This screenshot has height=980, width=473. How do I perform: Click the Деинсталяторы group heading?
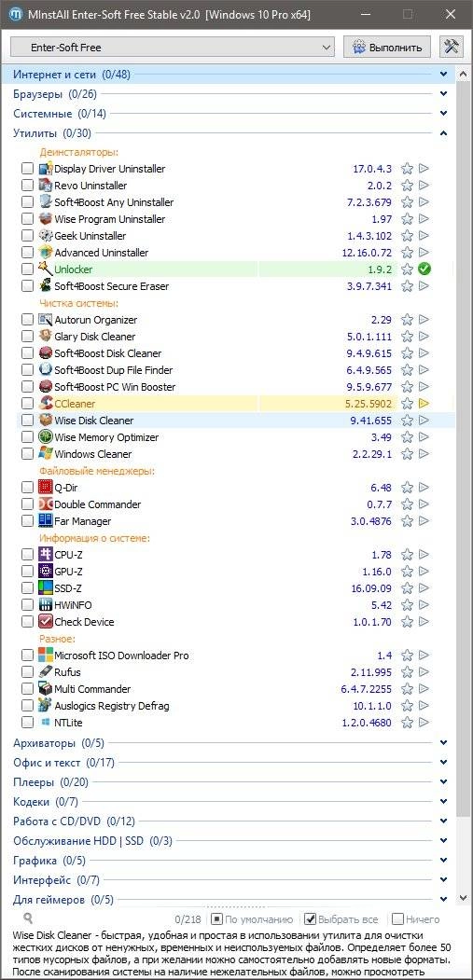[x=79, y=152]
